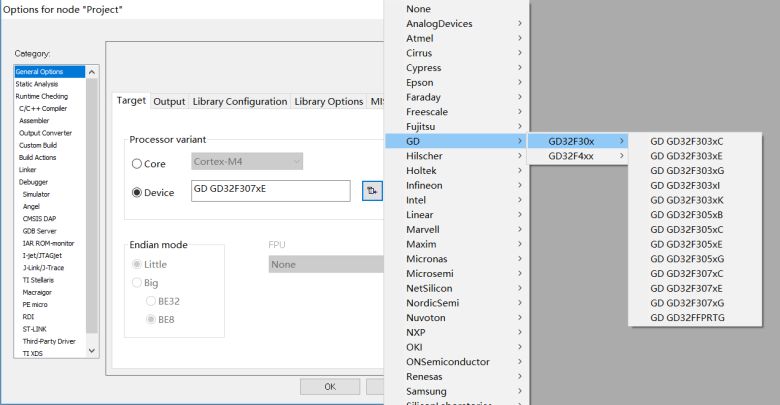This screenshot has height=405, width=780.
Task: Open the GD32F30x family submenu
Action: (x=578, y=141)
